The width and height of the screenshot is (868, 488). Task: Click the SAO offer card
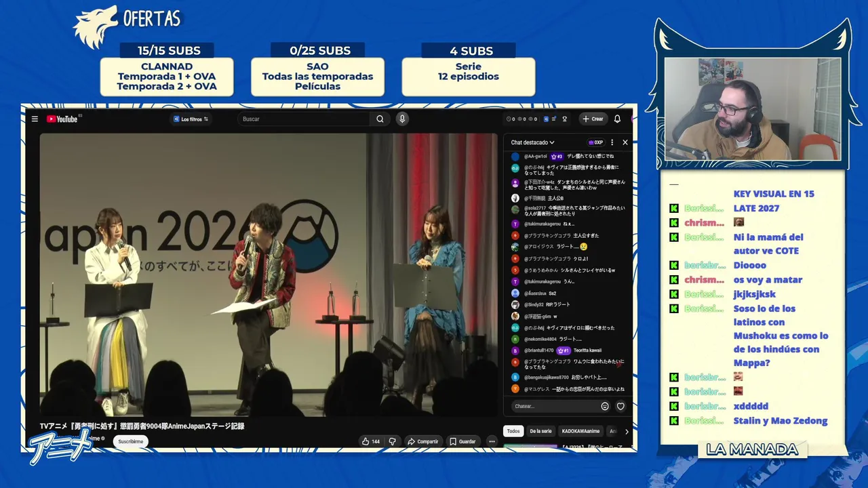tap(317, 77)
